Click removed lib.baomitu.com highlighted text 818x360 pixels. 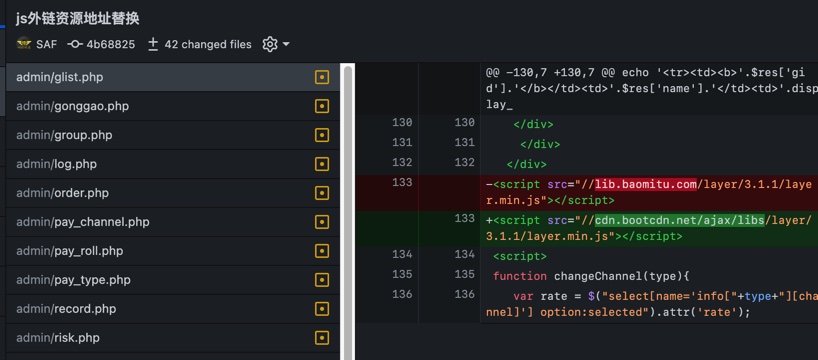click(x=646, y=185)
